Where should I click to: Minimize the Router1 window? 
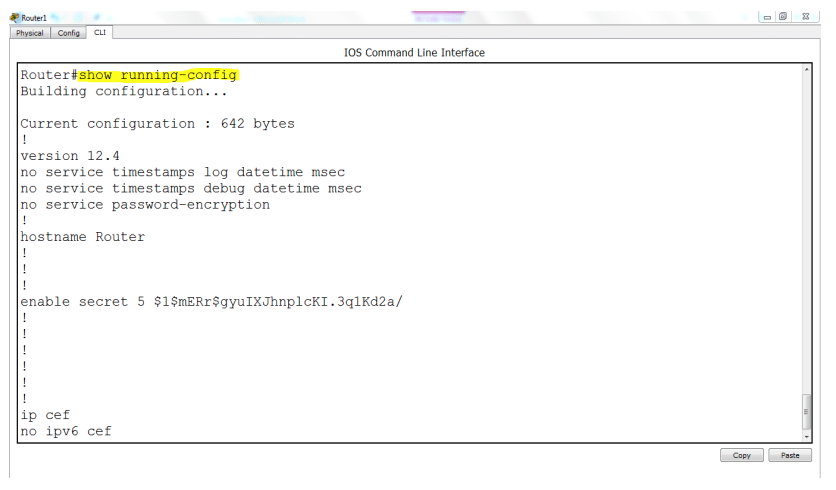(767, 17)
